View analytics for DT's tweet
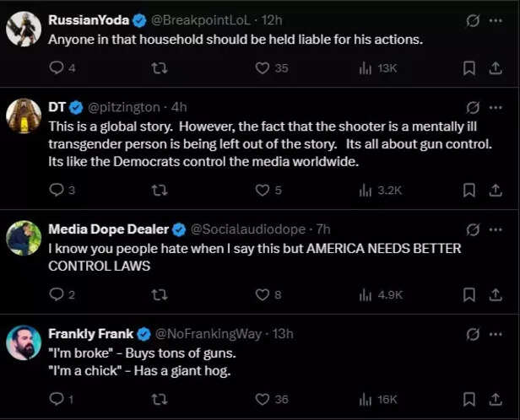Viewport: 520px width, 420px height. point(366,190)
